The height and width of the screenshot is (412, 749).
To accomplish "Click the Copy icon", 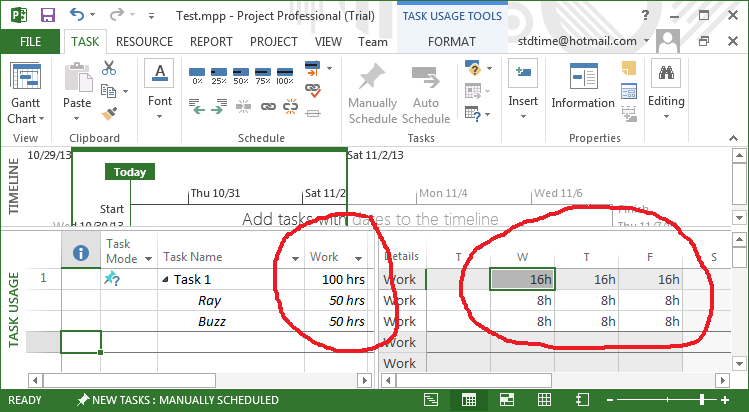I will point(108,91).
